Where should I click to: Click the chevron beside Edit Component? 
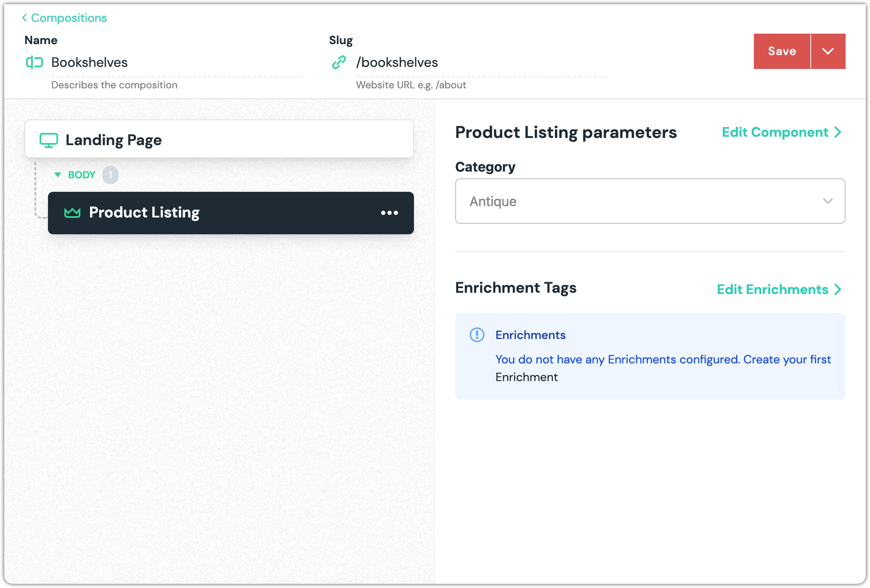[x=838, y=132]
